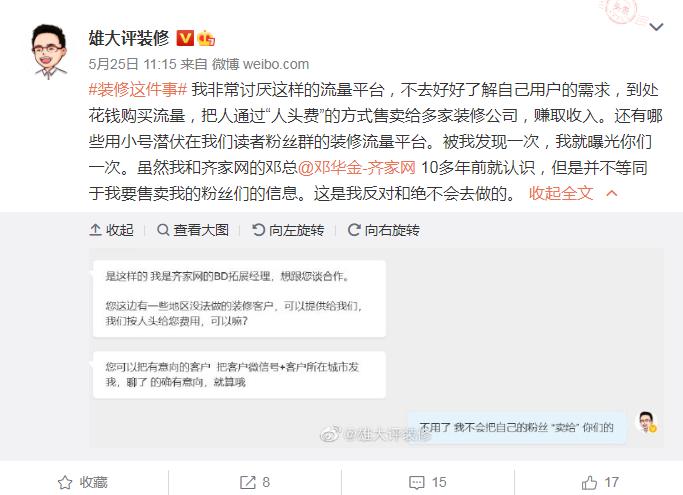
Task: Like the post with the thumbs-up showing 17
Action: [x=600, y=482]
